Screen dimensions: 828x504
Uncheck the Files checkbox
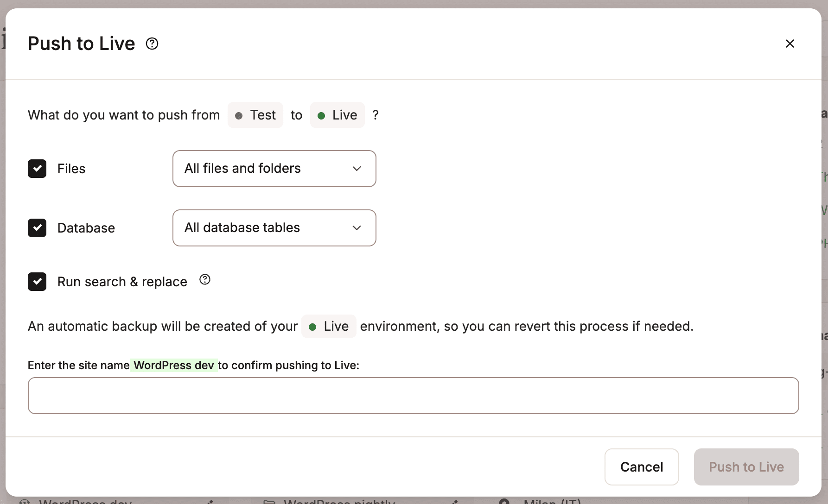[37, 169]
